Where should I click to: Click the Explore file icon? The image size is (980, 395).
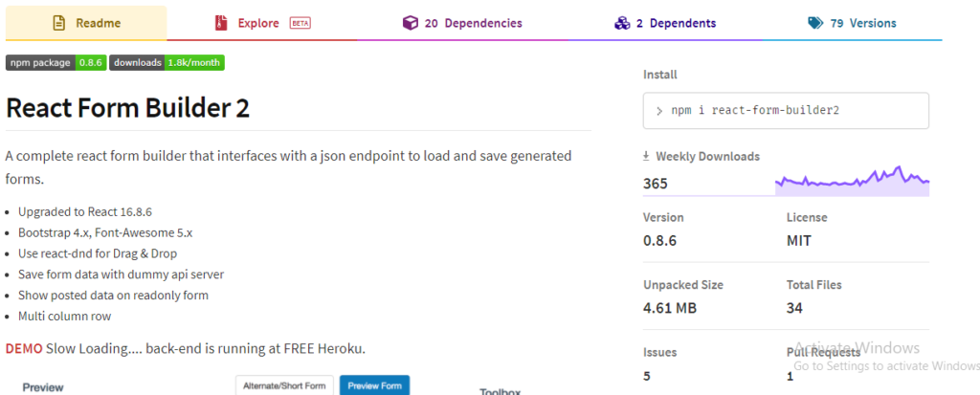tap(219, 23)
